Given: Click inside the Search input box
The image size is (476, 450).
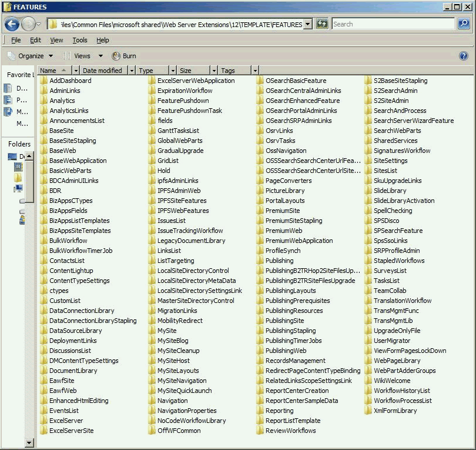Looking at the screenshot, I should pyautogui.click(x=393, y=24).
